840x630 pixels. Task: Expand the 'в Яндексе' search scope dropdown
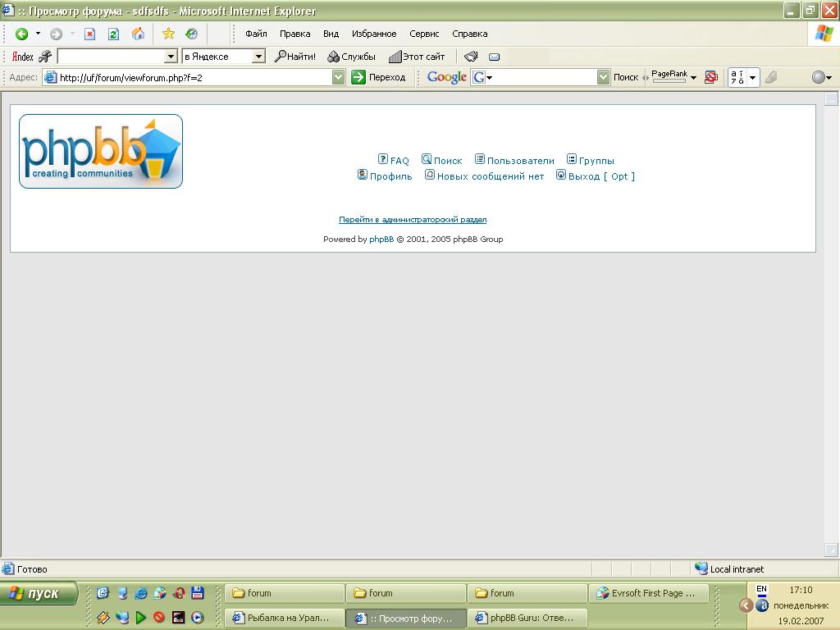point(258,57)
